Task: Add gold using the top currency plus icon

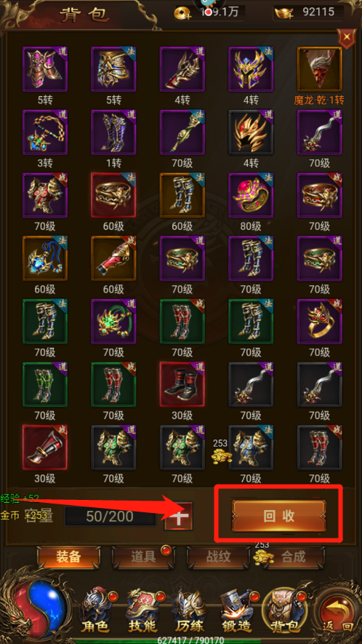Action: click(182, 14)
